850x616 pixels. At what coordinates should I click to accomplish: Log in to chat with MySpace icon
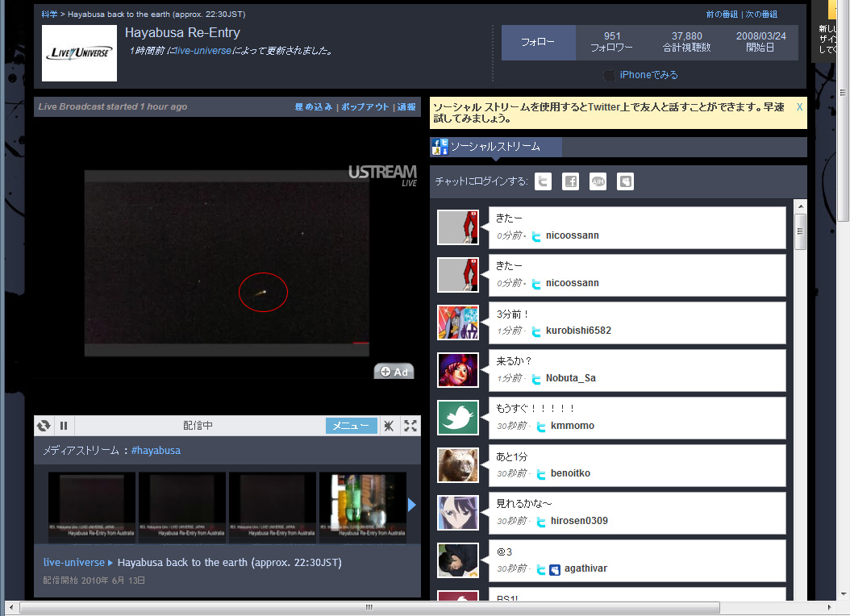(x=625, y=181)
